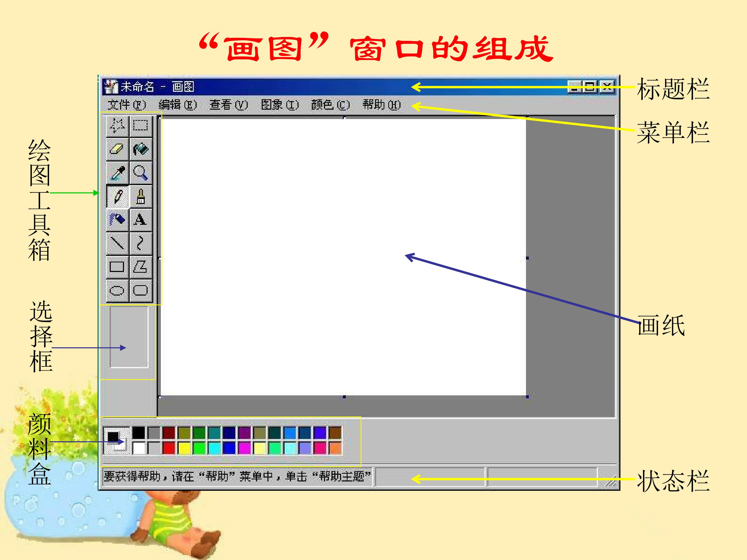Open the 图象(I) menu

click(280, 105)
